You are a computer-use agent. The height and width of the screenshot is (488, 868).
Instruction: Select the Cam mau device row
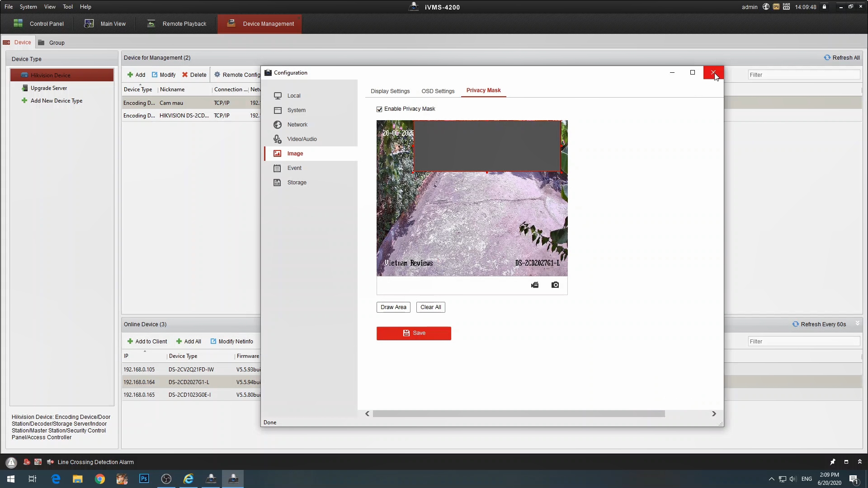click(191, 103)
